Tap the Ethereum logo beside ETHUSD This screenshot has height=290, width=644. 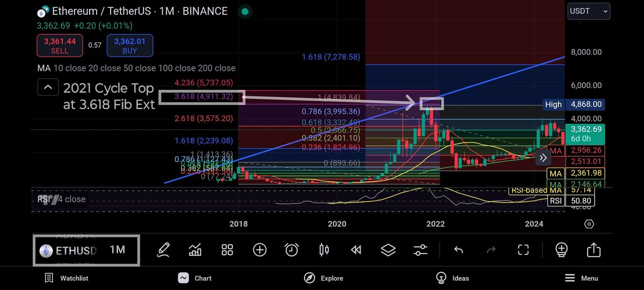(x=46, y=251)
